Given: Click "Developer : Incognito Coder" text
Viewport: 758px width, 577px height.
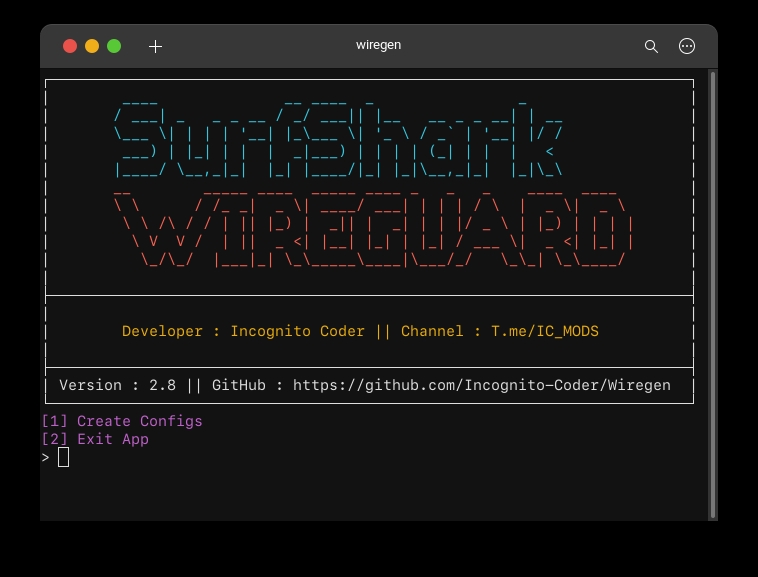Looking at the screenshot, I should click(x=243, y=331).
